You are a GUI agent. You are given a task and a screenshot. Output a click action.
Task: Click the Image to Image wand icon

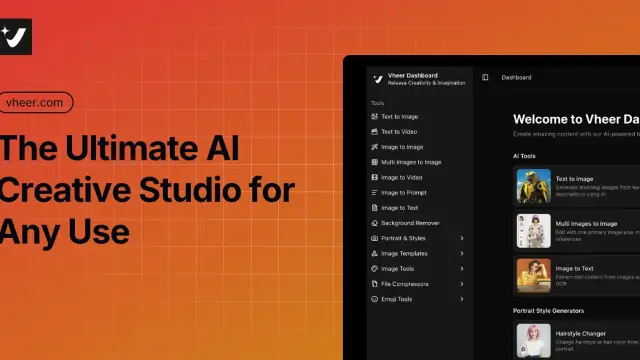(374, 147)
